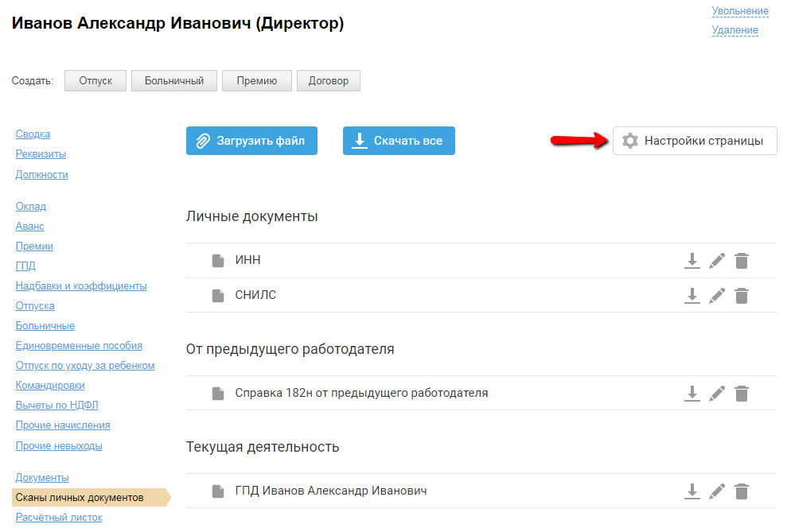Open Настройки страницы settings
The width and height of the screenshot is (791, 532).
pyautogui.click(x=695, y=141)
